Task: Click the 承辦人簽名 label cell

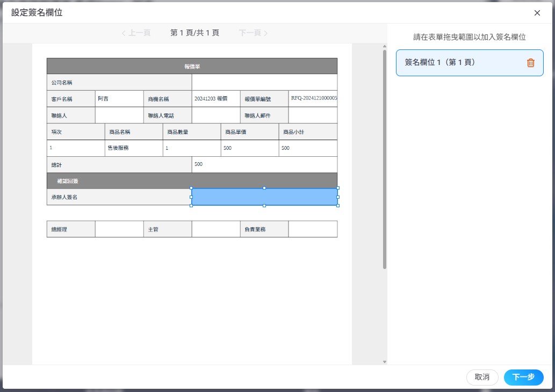Action: (119, 197)
